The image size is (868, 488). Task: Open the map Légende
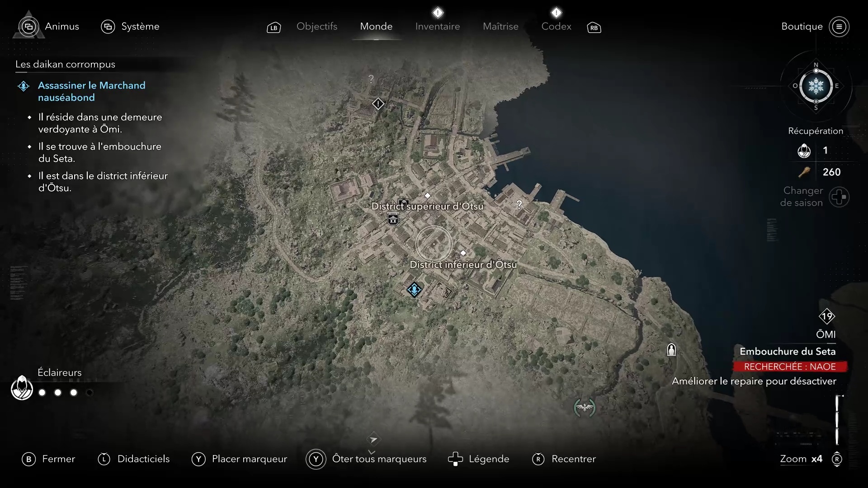pyautogui.click(x=478, y=459)
